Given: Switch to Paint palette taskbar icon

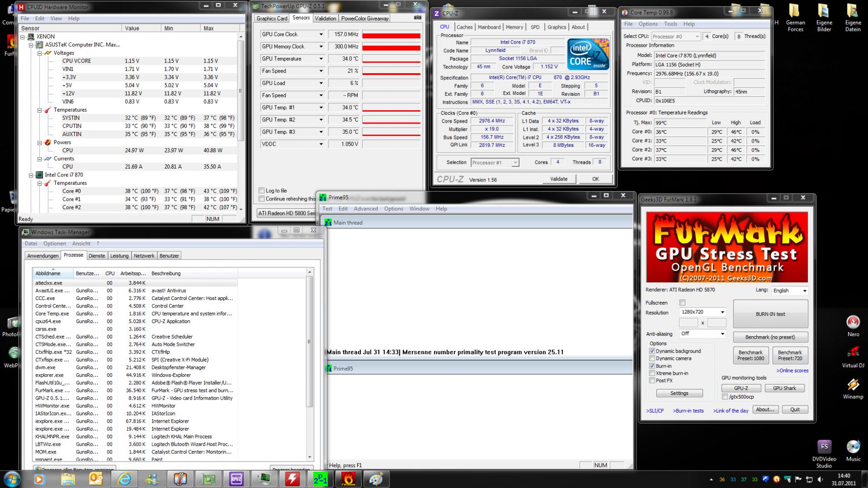Looking at the screenshot, I should click(376, 479).
